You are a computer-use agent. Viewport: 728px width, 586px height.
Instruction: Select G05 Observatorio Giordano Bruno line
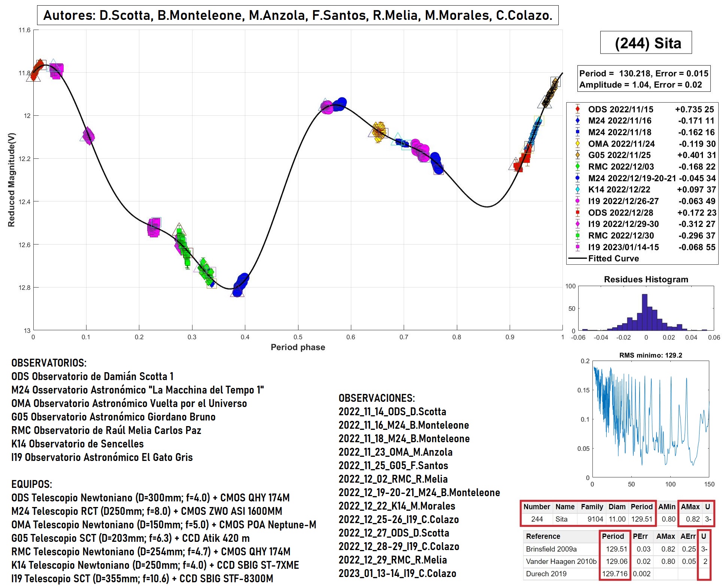click(x=113, y=417)
